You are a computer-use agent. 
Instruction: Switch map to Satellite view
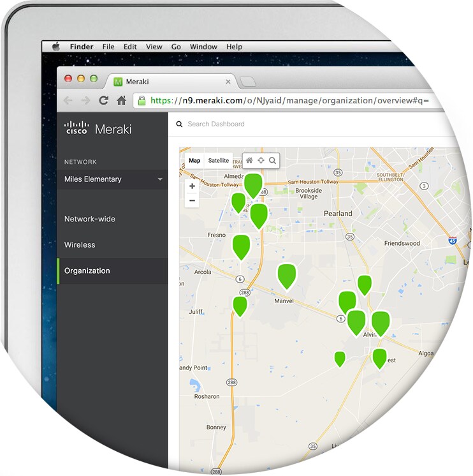(218, 160)
